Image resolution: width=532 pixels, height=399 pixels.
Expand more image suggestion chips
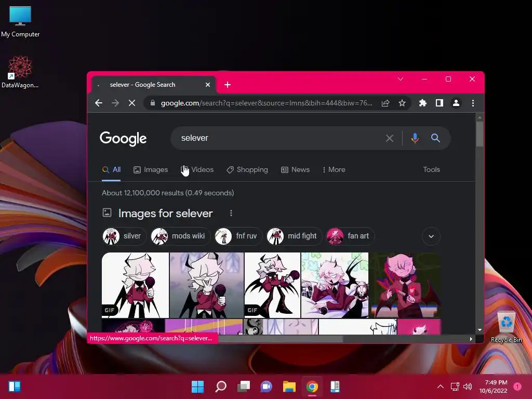[x=431, y=236]
